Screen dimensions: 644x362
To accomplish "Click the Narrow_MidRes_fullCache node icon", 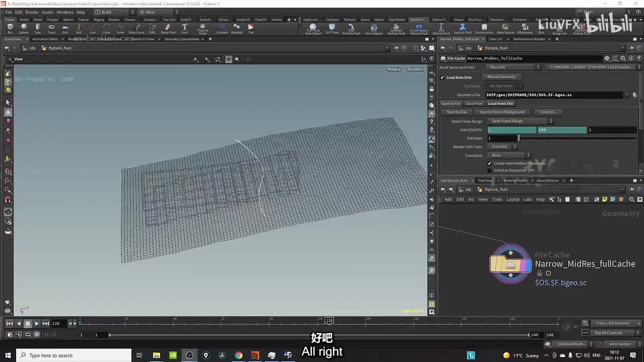I will (511, 264).
